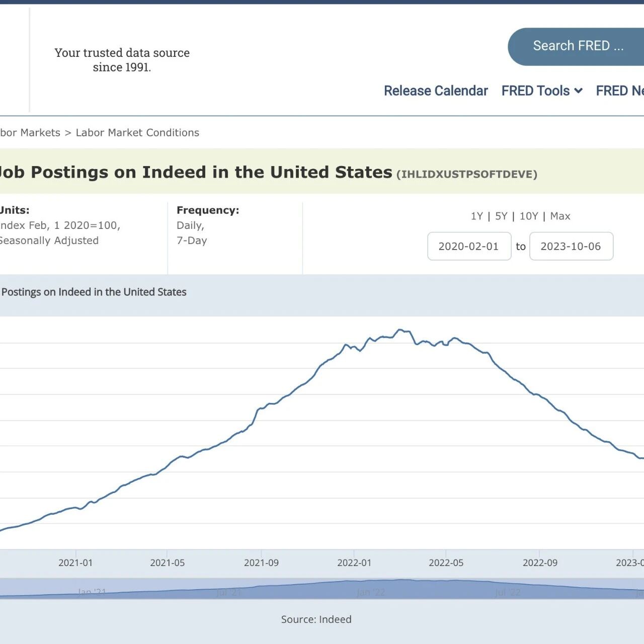
Task: Open the Release Calendar link
Action: 436,91
